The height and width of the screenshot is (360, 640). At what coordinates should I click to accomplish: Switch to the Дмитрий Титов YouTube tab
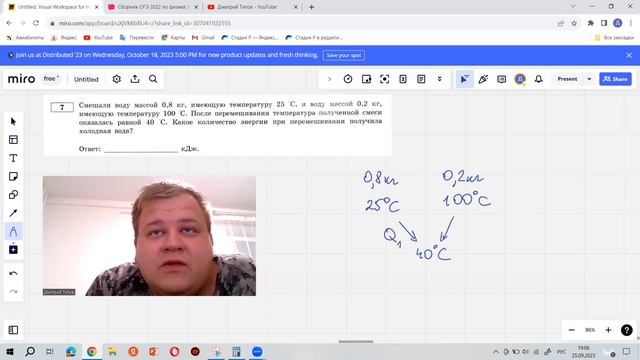point(253,7)
